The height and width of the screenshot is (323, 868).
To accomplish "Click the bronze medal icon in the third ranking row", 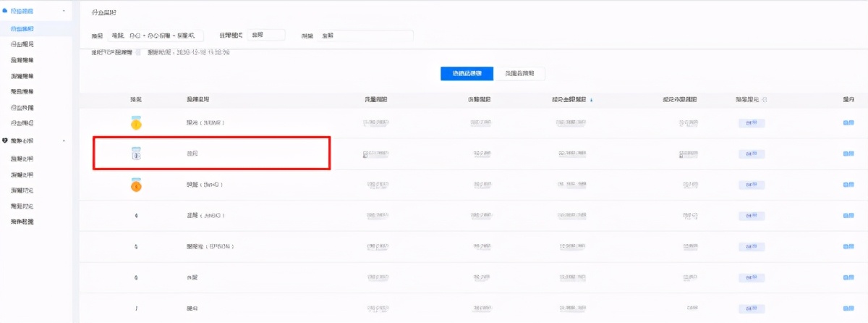I will [x=136, y=185].
